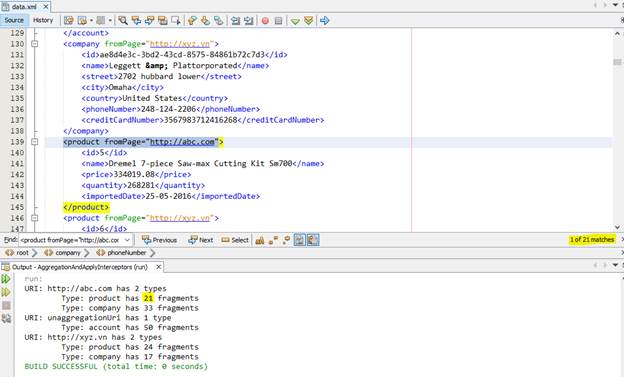Screen dimensions: 624x377
Task: Click the editor vertical scrollbar thumb
Action: (x=617, y=62)
